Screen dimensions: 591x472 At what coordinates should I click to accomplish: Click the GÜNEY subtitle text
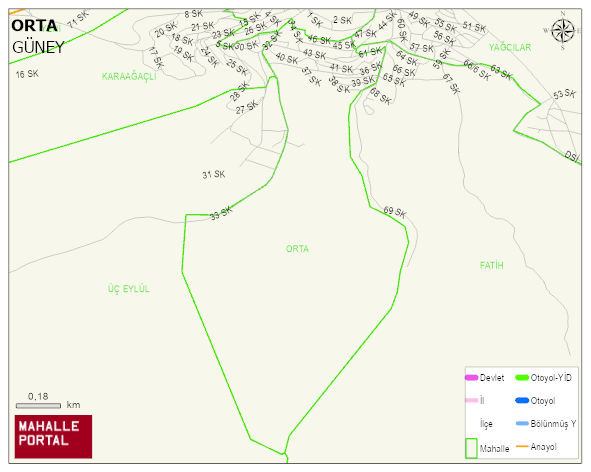(x=38, y=48)
